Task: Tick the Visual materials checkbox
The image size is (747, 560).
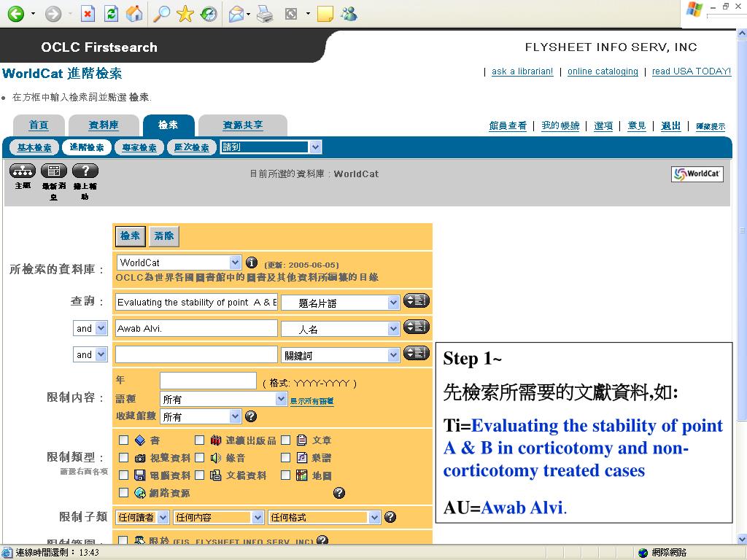Action: [123, 458]
